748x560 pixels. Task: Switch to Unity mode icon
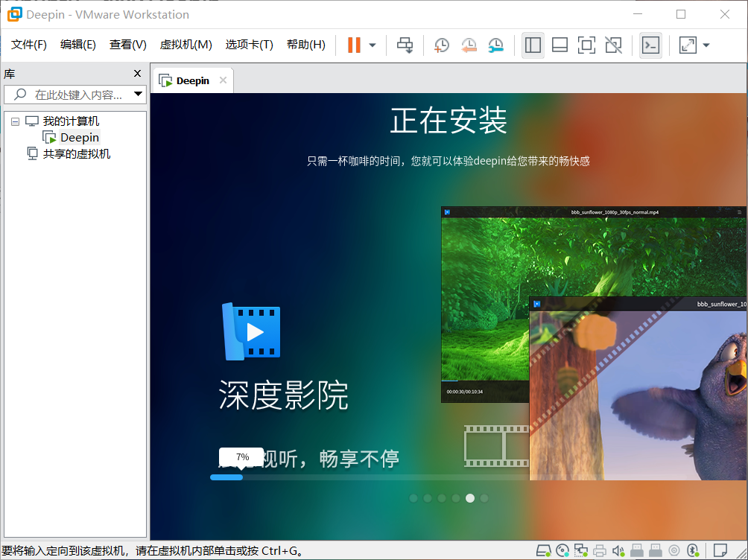[613, 45]
